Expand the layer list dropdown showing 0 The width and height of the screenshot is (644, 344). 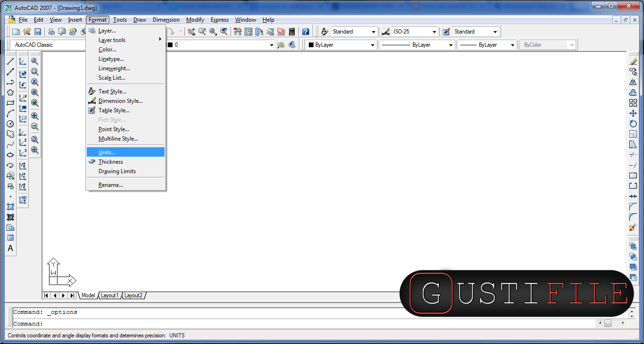(x=272, y=45)
